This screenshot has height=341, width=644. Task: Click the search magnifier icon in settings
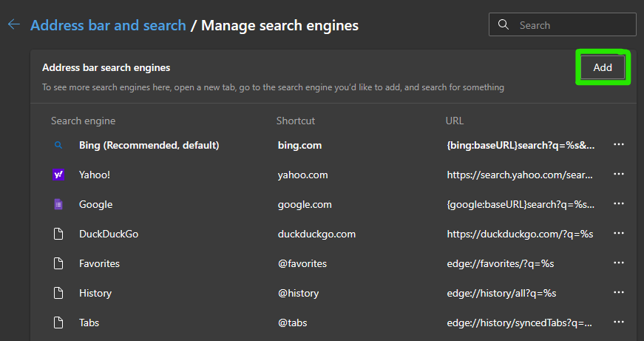504,24
